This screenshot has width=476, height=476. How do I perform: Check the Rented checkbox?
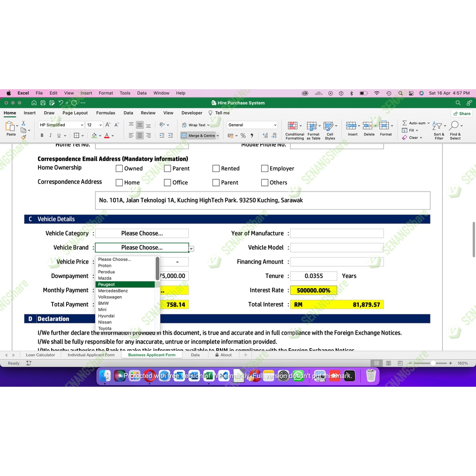tap(216, 169)
